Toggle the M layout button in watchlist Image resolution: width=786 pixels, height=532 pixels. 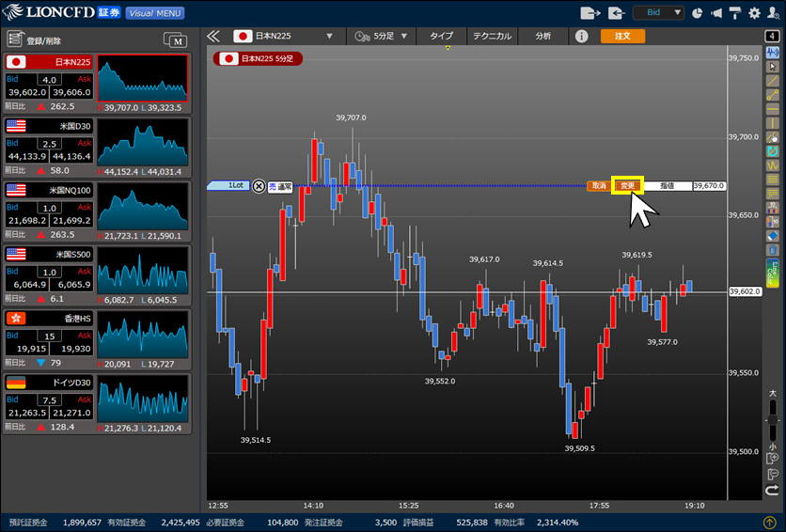point(175,39)
